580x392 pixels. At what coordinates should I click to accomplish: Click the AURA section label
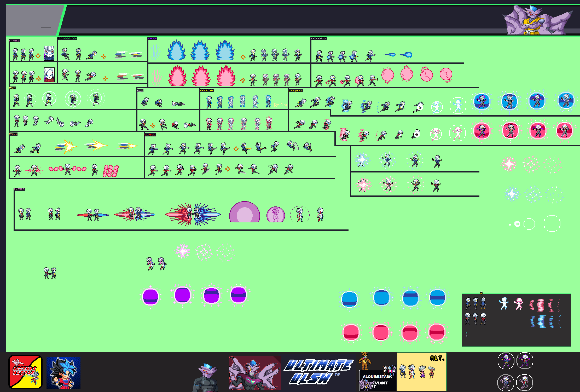(152, 39)
